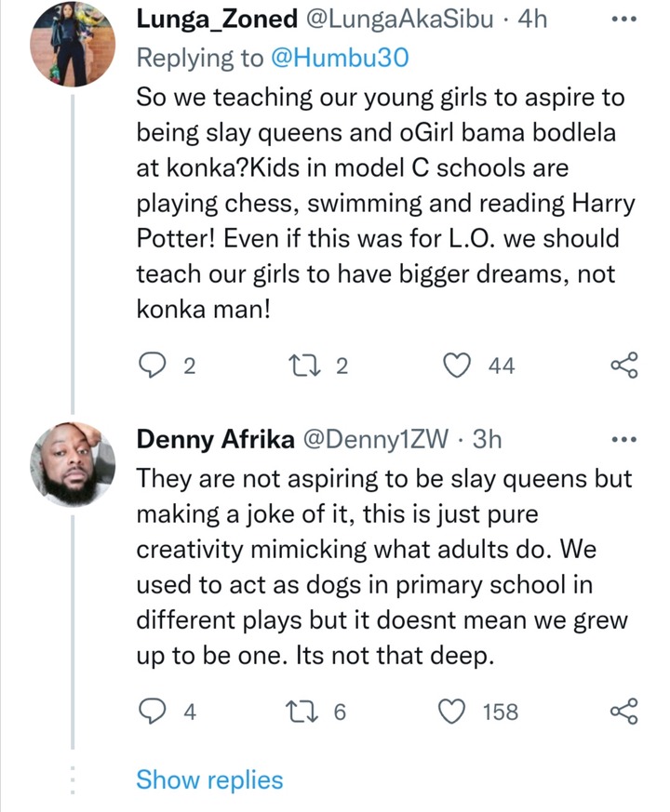Screen dimensions: 670x812
Task: Open more options on Lunga_Zoned's tweet
Action: (x=624, y=20)
